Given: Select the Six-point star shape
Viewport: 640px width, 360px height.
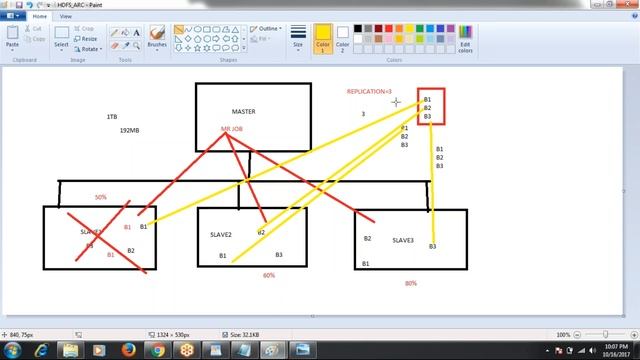Looking at the screenshot, I should [x=207, y=48].
